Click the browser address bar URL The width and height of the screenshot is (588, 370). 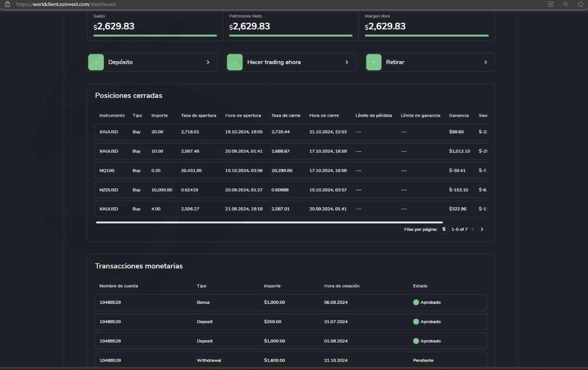click(66, 4)
